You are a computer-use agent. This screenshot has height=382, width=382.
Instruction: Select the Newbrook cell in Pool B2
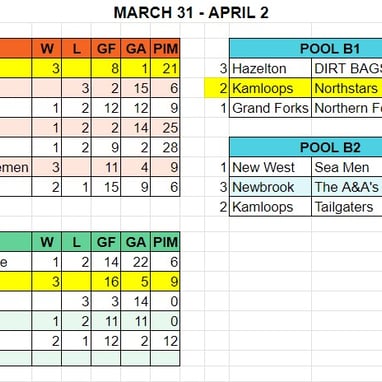(270, 187)
